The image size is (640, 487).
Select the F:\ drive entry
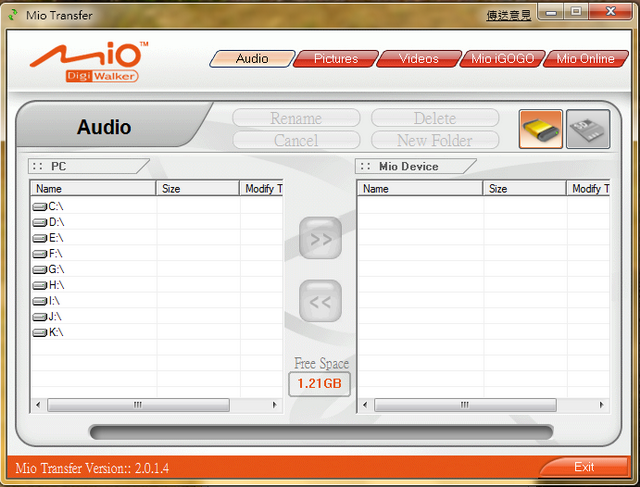47,254
